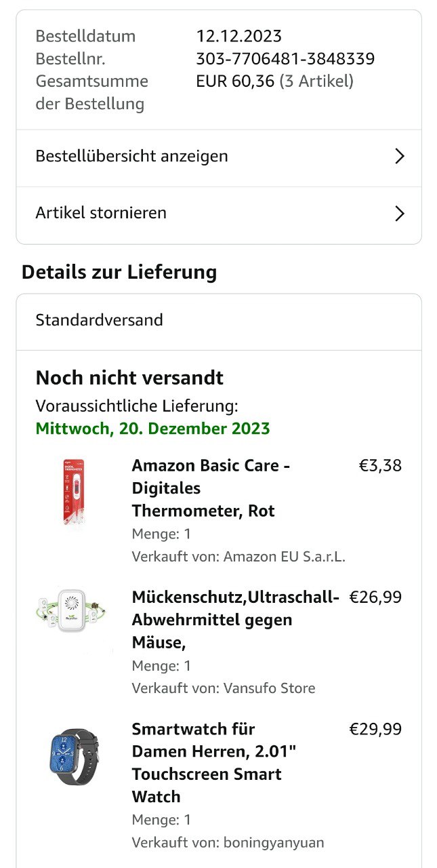Tap the €3,38 thermometer price
437x868 pixels.
coord(380,466)
